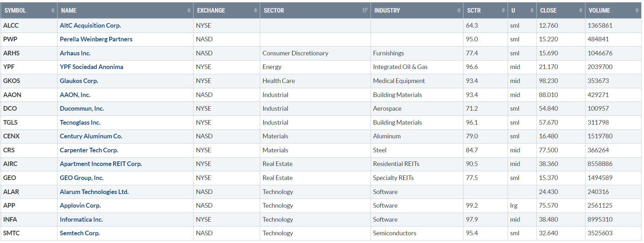Click the sort arrows in VOLUME header
The height and width of the screenshot is (243, 644).
click(637, 11)
